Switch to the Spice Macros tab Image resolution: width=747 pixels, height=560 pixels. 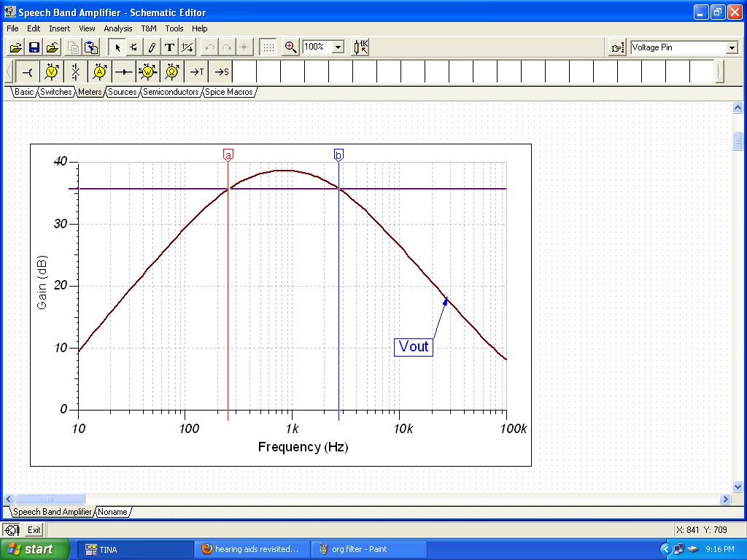tap(228, 92)
